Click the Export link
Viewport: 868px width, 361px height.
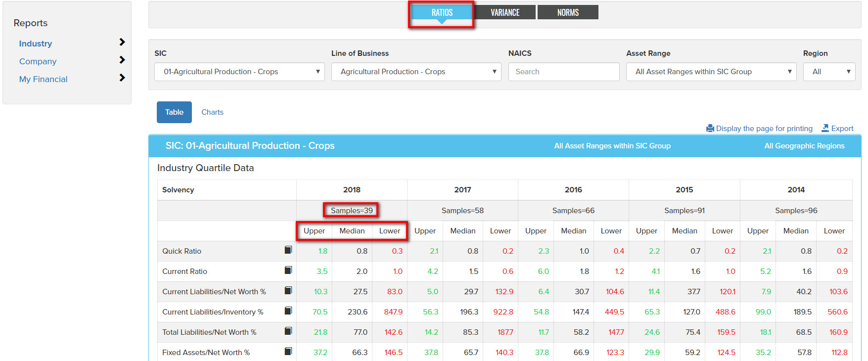pos(842,129)
